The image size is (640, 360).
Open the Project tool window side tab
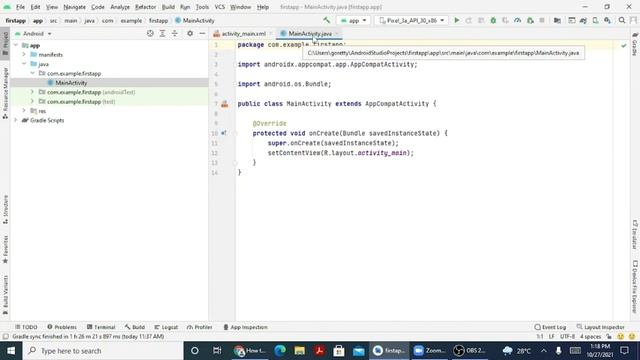pyautogui.click(x=5, y=43)
